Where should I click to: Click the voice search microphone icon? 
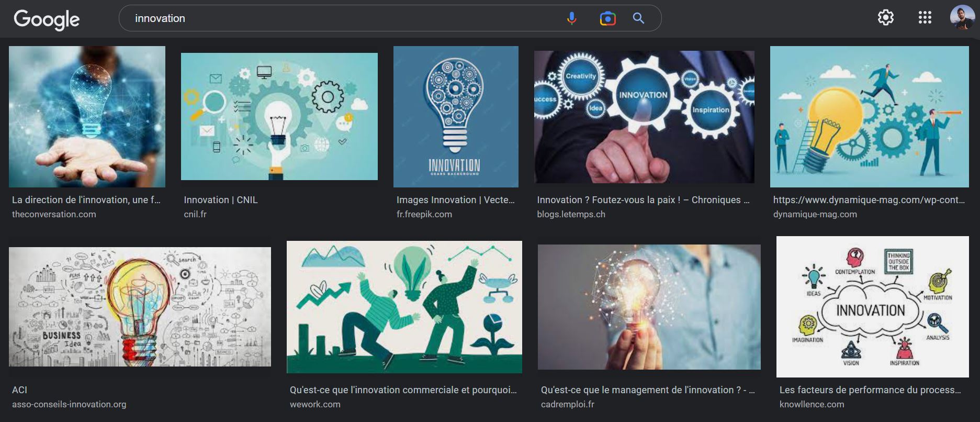571,18
